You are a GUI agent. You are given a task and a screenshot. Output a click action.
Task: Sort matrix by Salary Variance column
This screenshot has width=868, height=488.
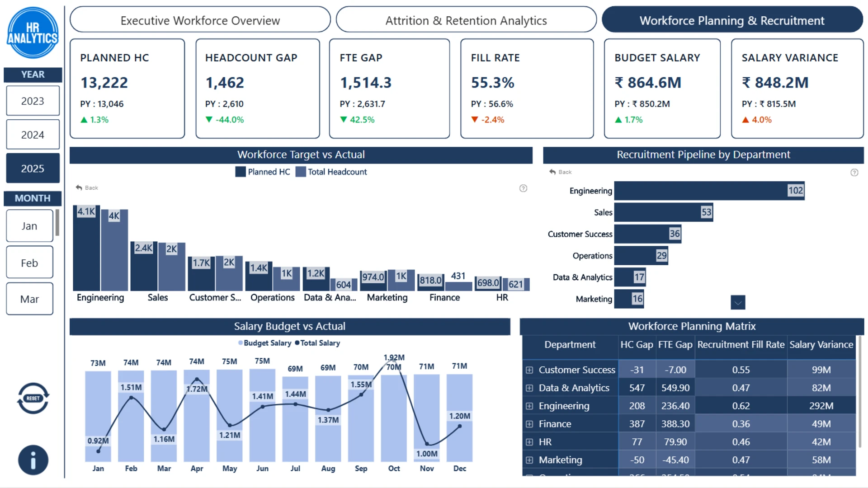pyautogui.click(x=821, y=345)
